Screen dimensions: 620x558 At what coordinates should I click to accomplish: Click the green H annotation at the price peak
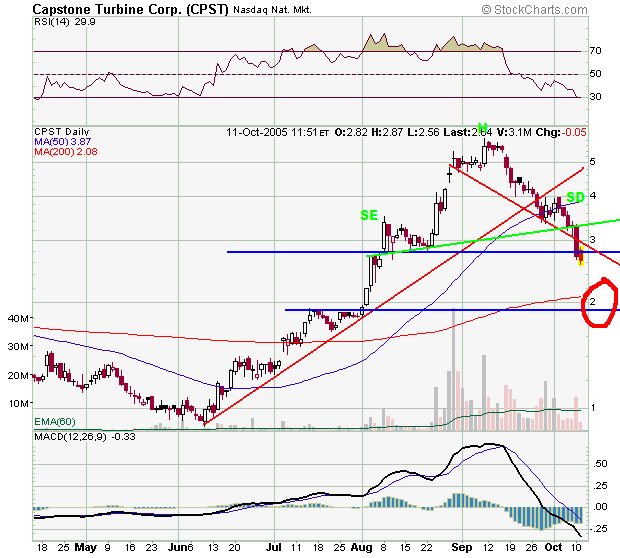(x=482, y=128)
